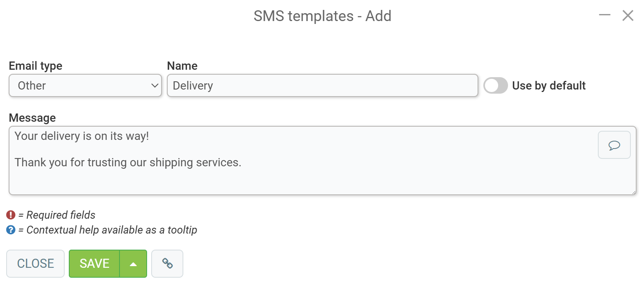This screenshot has height=281, width=644.
Task: Minimize the SMS templates dialog
Action: pyautogui.click(x=604, y=16)
